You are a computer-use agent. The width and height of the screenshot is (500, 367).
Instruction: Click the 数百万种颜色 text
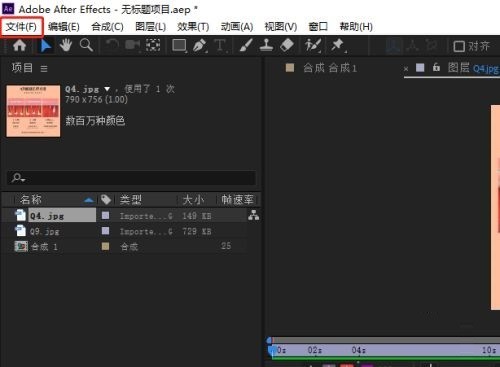tap(95, 120)
